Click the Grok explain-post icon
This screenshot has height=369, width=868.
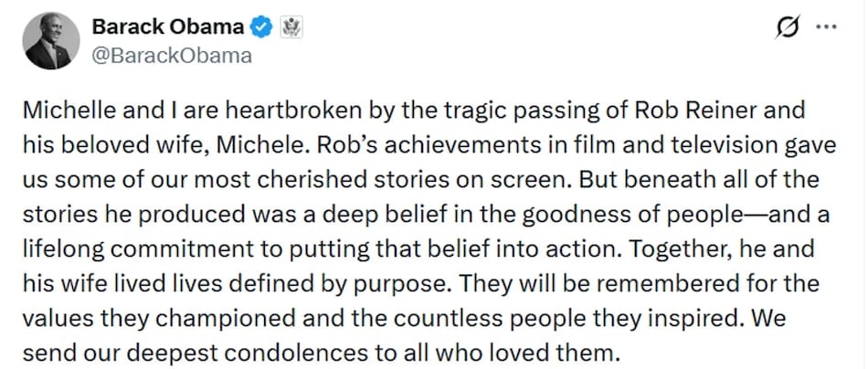click(784, 29)
